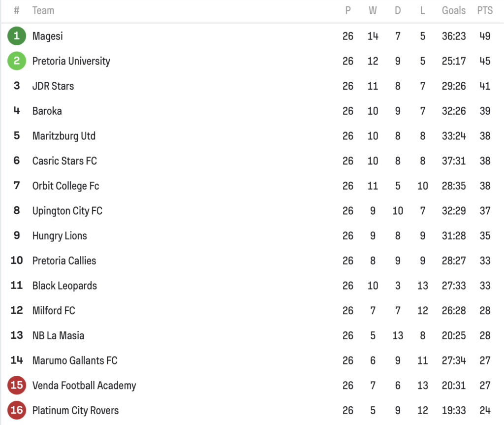Click the red position 15 badge
Image resolution: width=504 pixels, height=425 pixels.
pyautogui.click(x=17, y=385)
